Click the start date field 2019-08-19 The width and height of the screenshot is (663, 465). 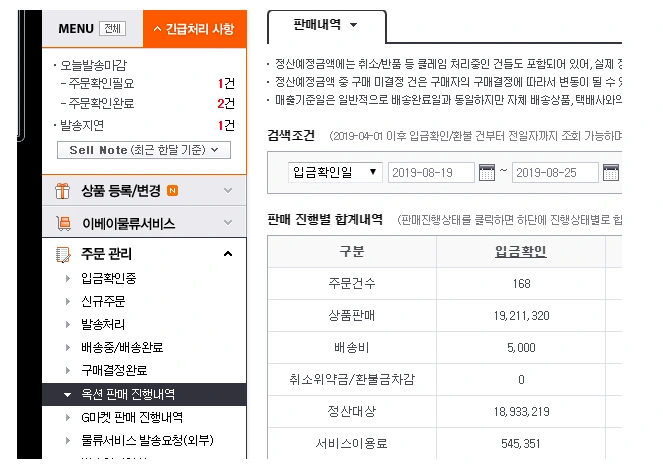431,172
